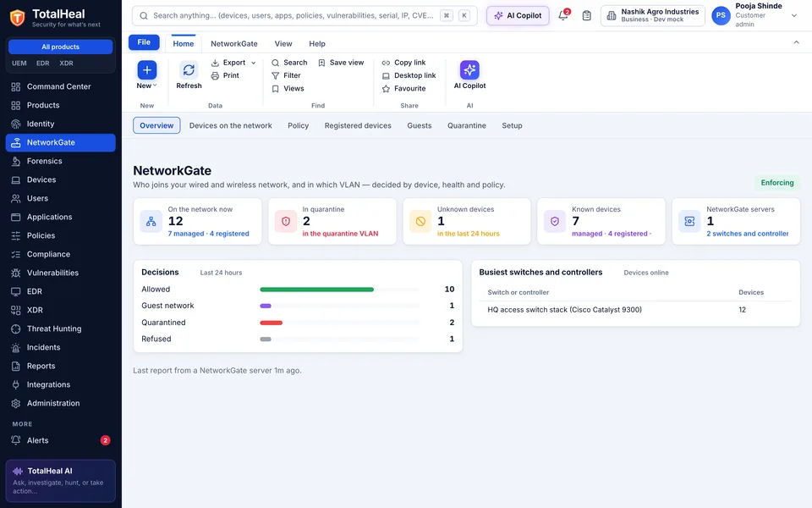Click Search in Find group
The width and height of the screenshot is (812, 508).
[x=289, y=63]
